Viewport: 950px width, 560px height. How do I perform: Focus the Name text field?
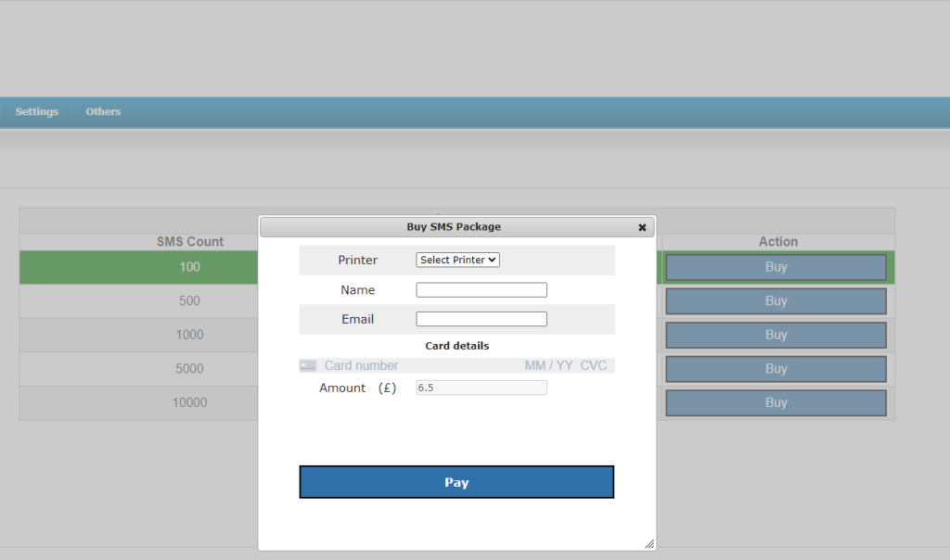[x=481, y=290]
